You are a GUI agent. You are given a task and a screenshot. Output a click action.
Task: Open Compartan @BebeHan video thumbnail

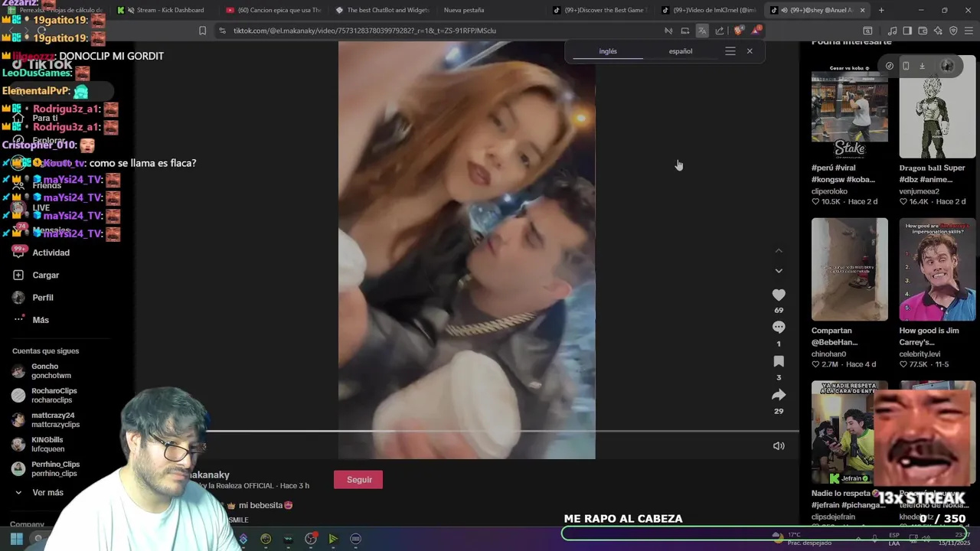pos(850,269)
